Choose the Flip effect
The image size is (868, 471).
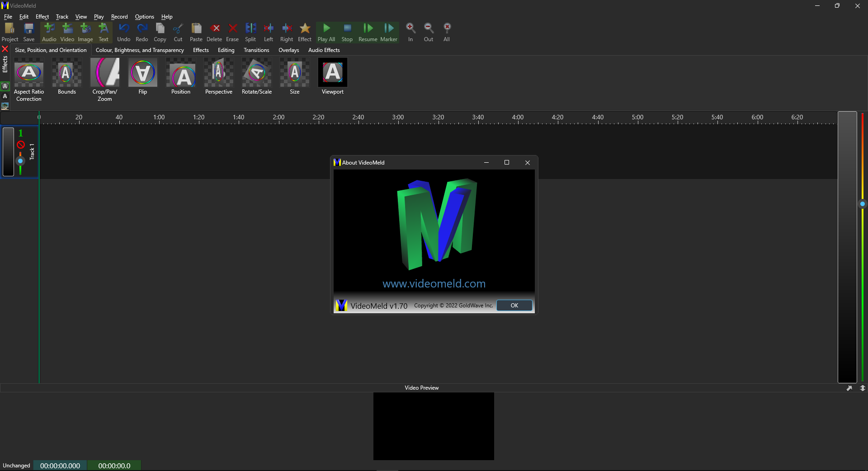143,76
